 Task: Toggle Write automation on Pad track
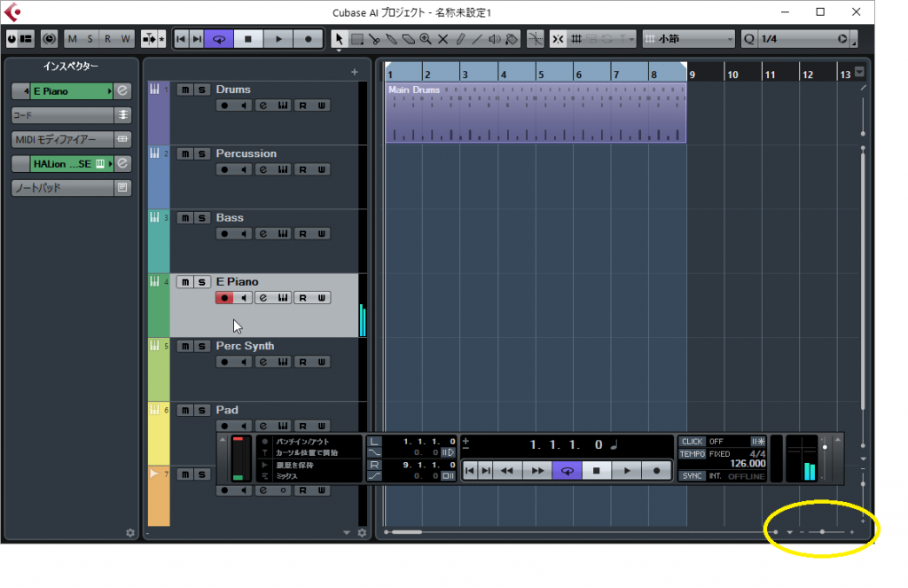point(321,427)
